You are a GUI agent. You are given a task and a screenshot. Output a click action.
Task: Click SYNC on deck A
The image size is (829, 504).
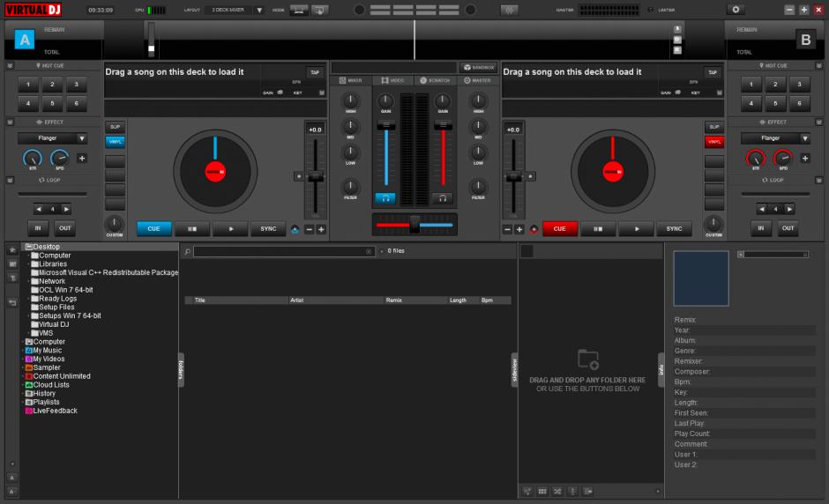tap(268, 229)
